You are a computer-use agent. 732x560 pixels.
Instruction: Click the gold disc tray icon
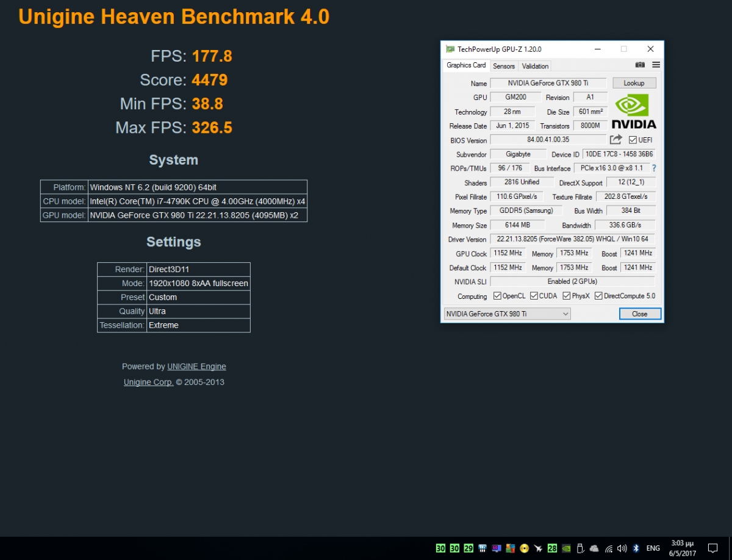point(524,548)
